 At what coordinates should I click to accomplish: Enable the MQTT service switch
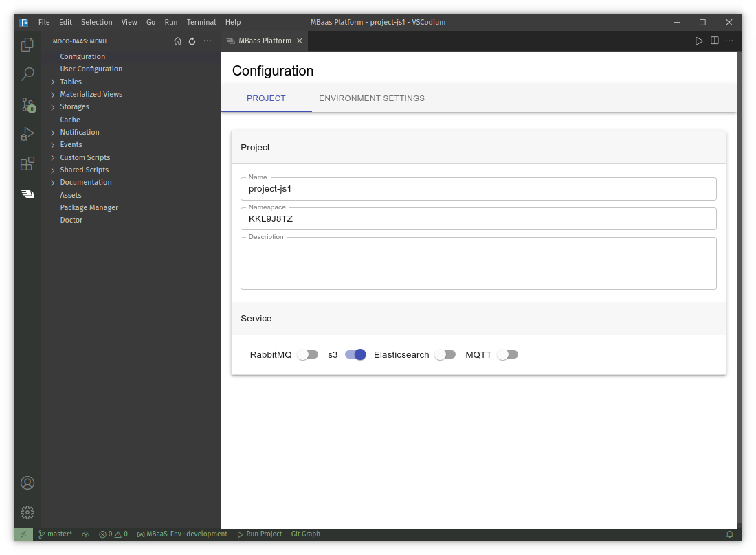tap(507, 355)
